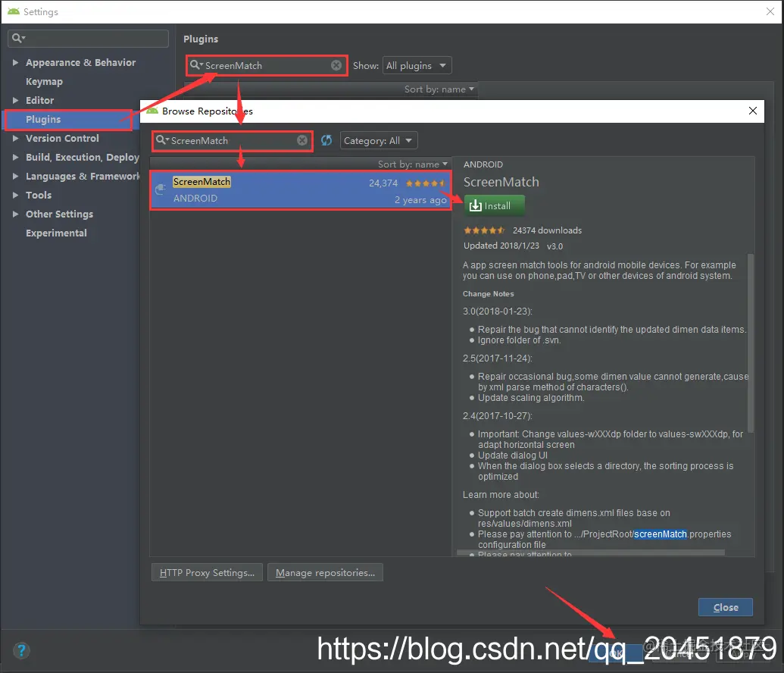This screenshot has height=673, width=784.
Task: Install the ScreenMatch plugin
Action: (x=494, y=205)
